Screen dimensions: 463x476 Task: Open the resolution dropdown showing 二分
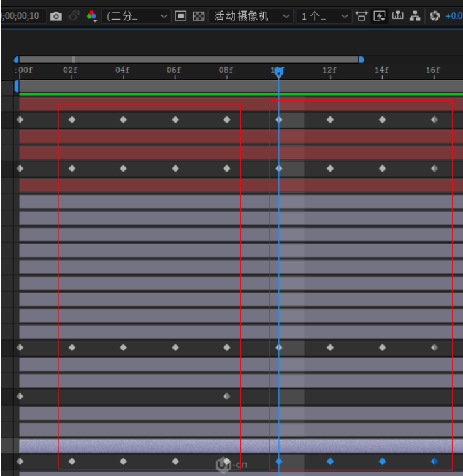[x=136, y=16]
